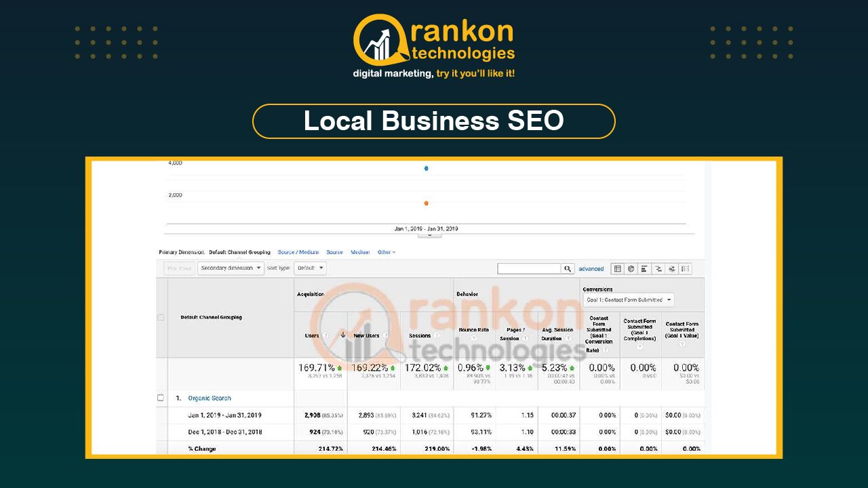868x488 pixels.
Task: Switch primary dimension to Medium
Action: click(360, 252)
